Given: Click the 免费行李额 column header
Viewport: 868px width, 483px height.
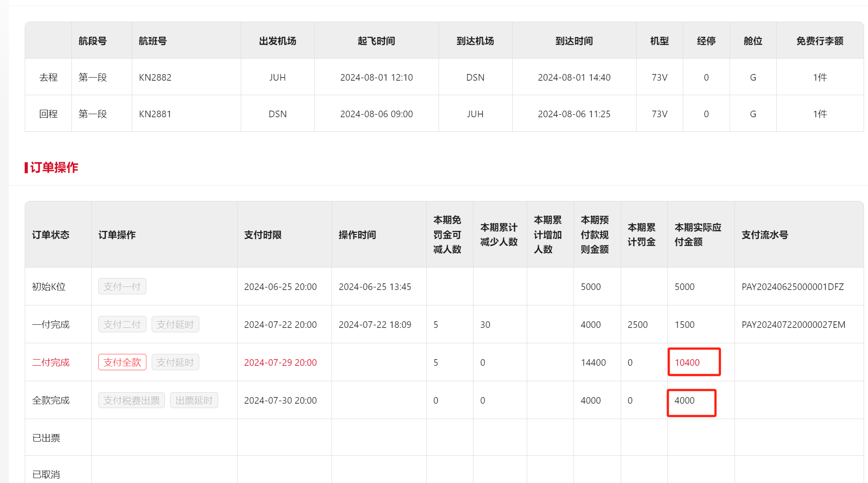Looking at the screenshot, I should (820, 41).
